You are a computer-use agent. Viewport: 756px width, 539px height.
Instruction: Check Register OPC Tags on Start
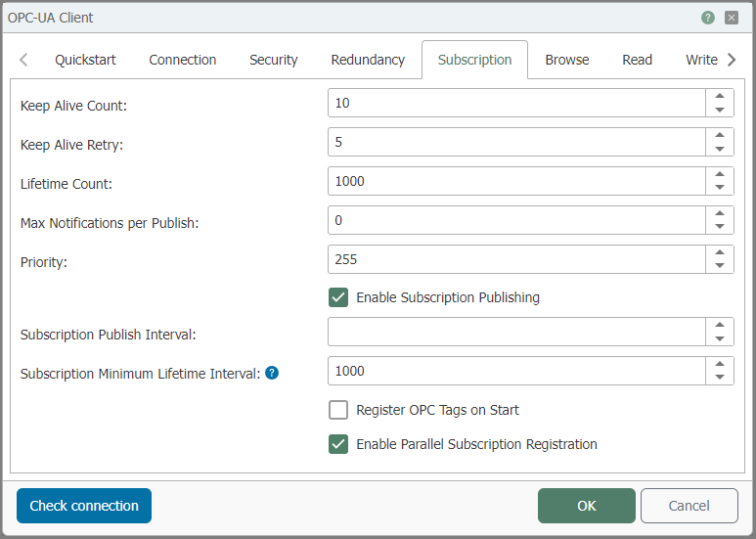338,410
